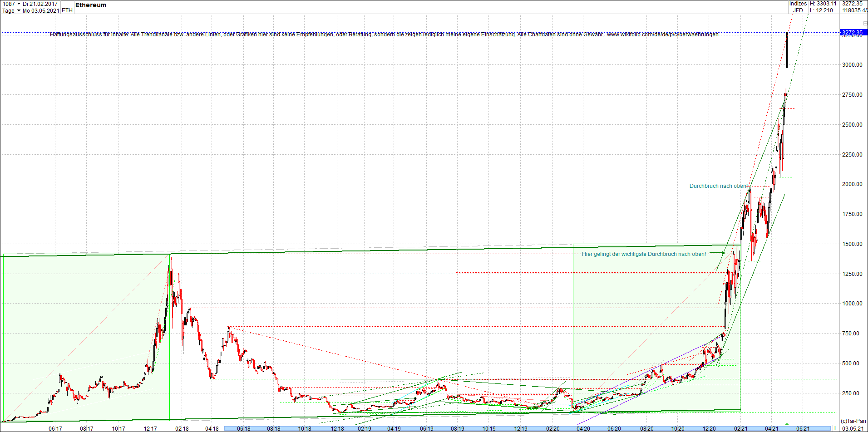Open the wikifolio.com cyberwaehrungen link

coord(663,34)
